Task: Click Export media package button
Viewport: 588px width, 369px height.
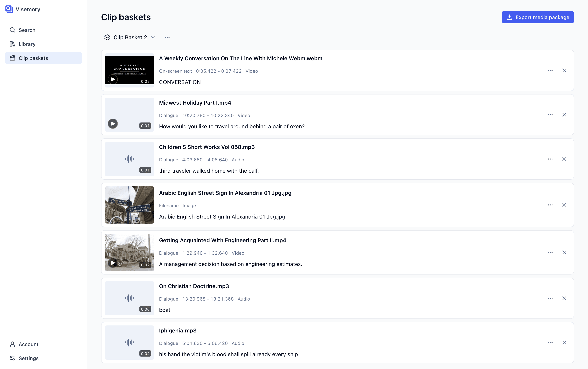Action: (x=538, y=17)
